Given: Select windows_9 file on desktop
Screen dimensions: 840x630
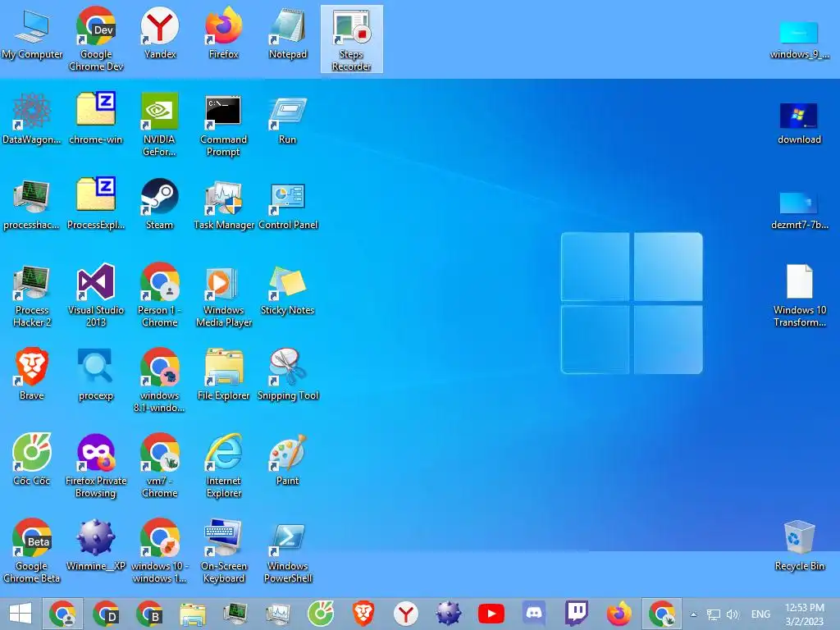Looking at the screenshot, I should [x=799, y=39].
